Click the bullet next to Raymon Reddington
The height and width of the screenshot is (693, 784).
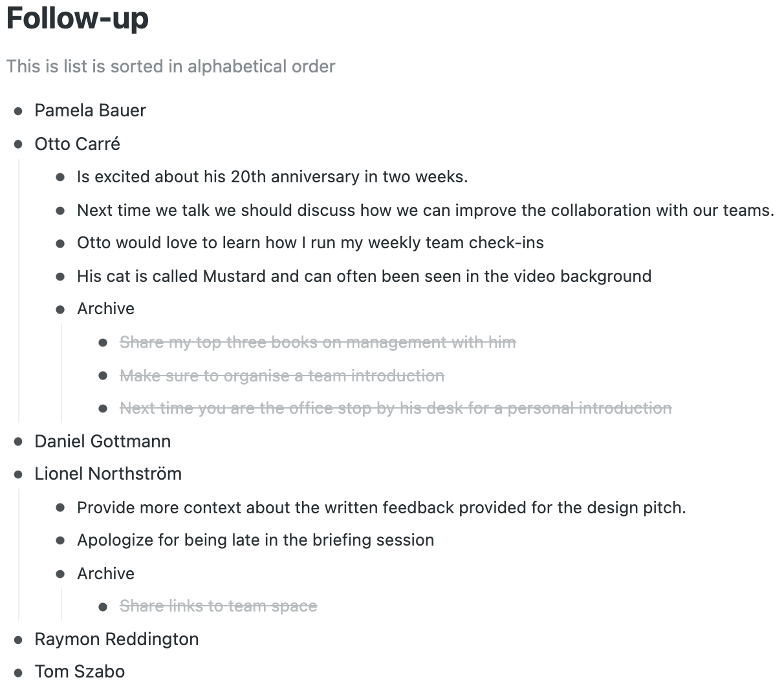19,640
